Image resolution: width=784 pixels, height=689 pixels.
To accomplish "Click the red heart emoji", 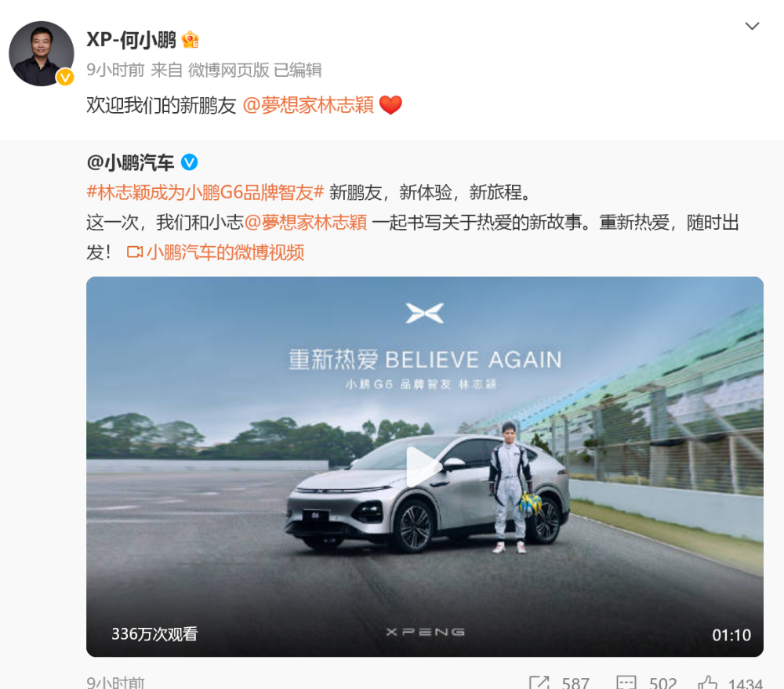I will [390, 105].
